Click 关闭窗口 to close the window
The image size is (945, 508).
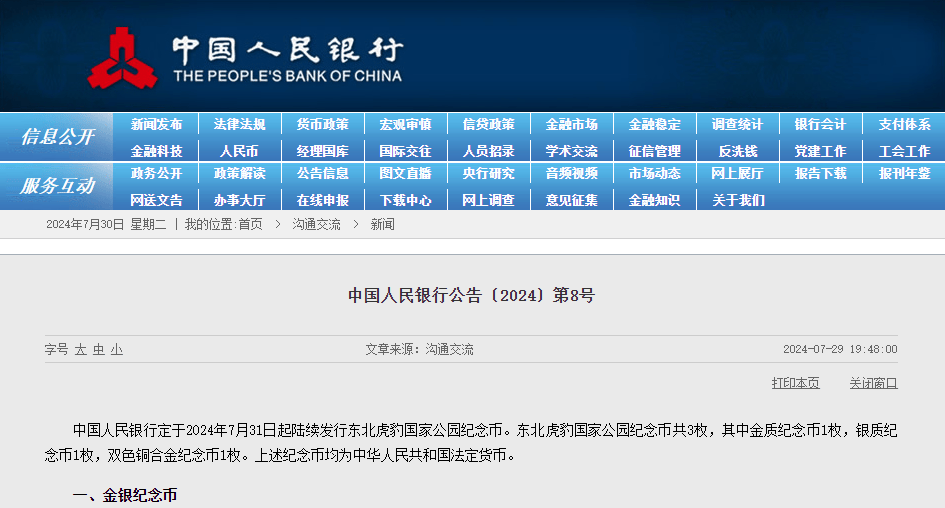coord(873,383)
